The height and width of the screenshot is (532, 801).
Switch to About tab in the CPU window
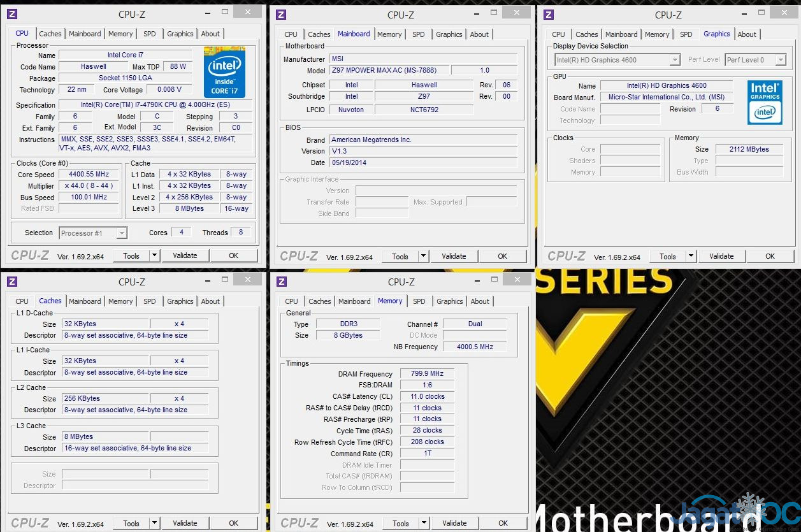tap(210, 34)
